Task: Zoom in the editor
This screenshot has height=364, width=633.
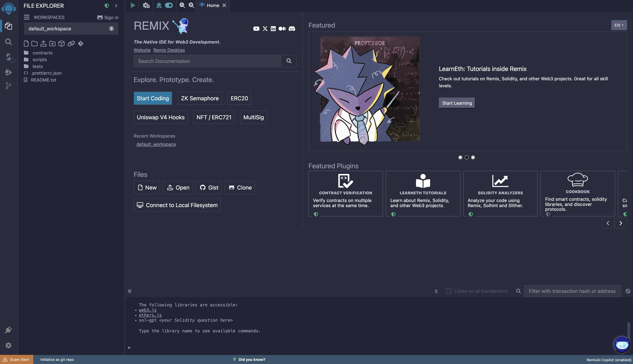Action: [x=191, y=5]
